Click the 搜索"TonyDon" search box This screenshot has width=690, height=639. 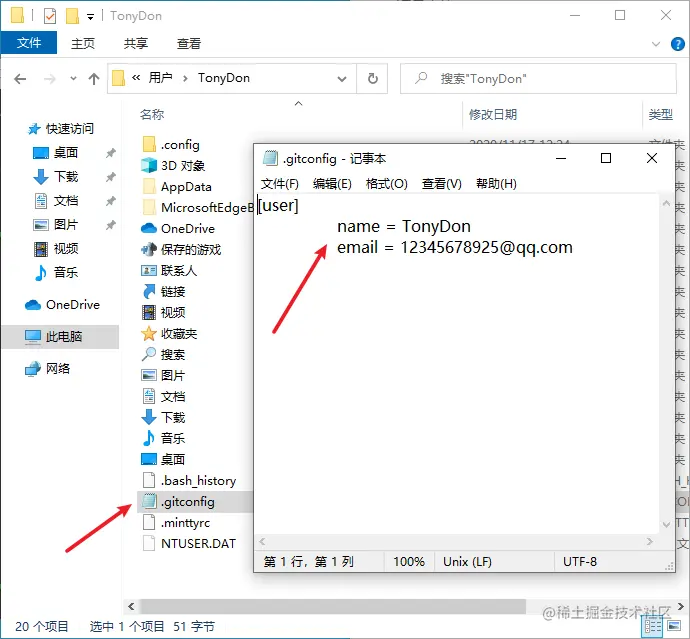click(x=538, y=78)
